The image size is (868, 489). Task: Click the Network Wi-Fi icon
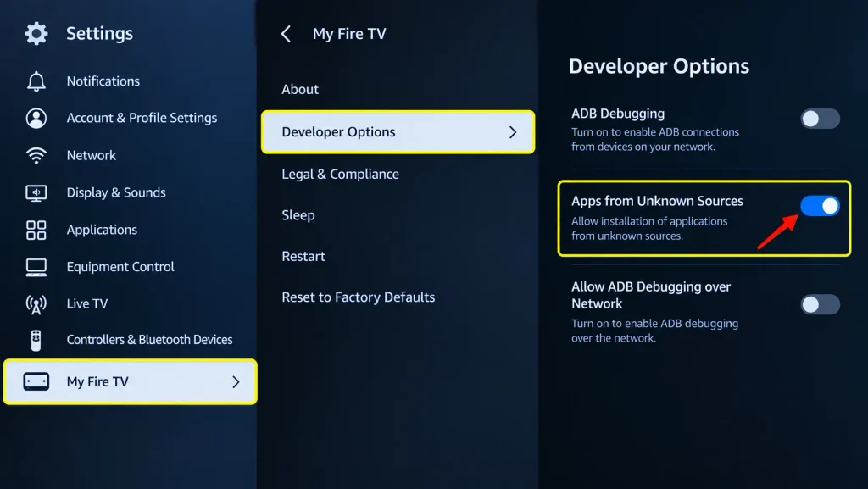pyautogui.click(x=36, y=155)
